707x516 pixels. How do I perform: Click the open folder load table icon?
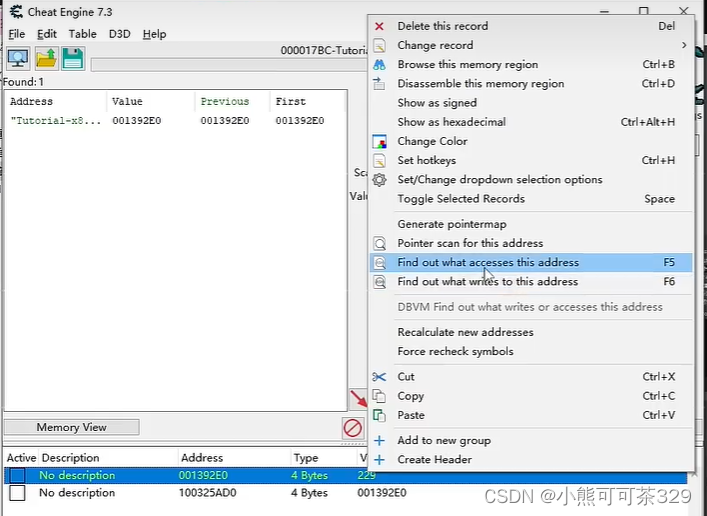coord(46,58)
